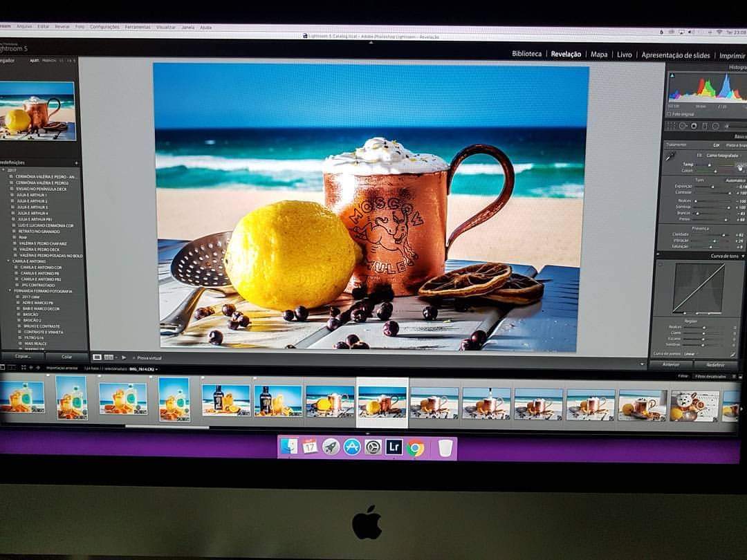Switch to before/after view icon
The height and width of the screenshot is (560, 747).
coord(109,357)
